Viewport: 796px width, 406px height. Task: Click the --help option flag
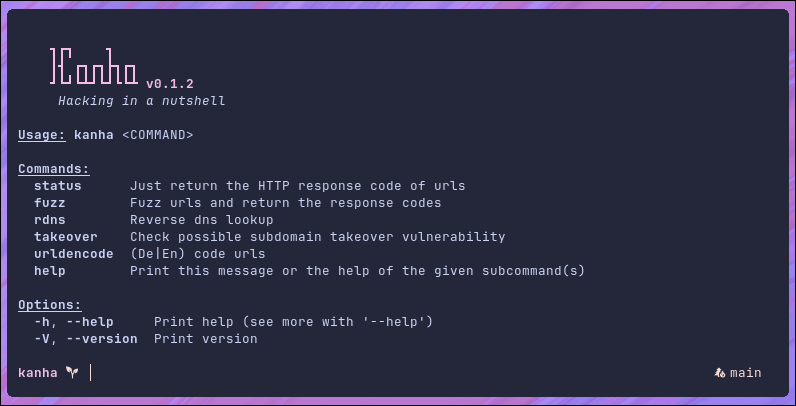90,322
